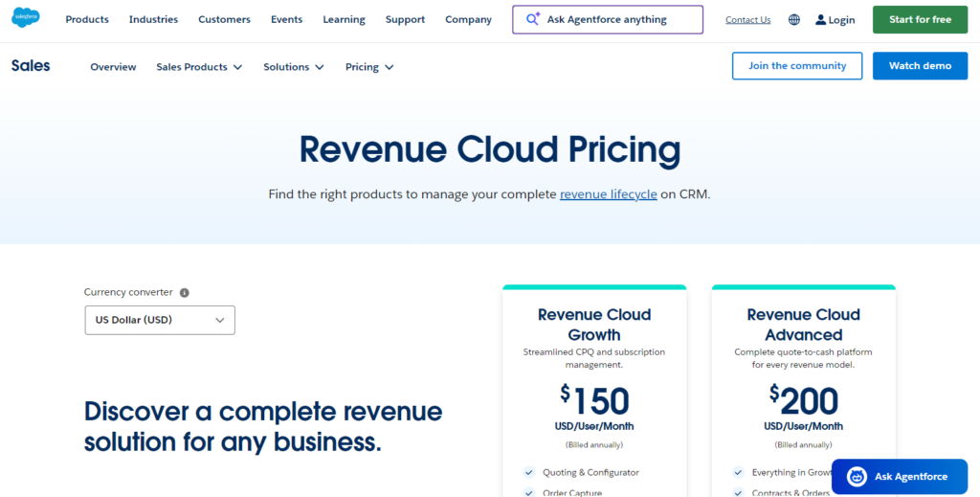The height and width of the screenshot is (497, 980).
Task: Open the Events menu
Action: pos(286,19)
